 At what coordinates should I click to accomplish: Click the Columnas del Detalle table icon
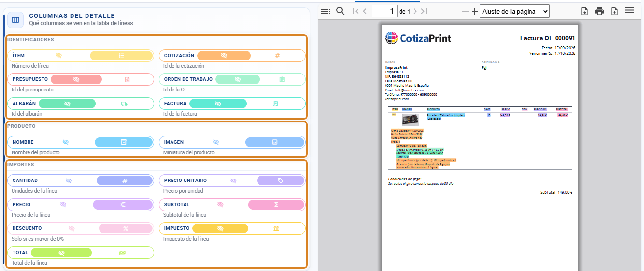15,20
